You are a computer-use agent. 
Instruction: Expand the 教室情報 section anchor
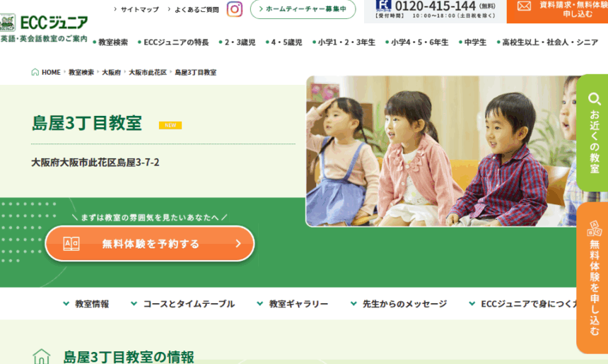point(86,304)
